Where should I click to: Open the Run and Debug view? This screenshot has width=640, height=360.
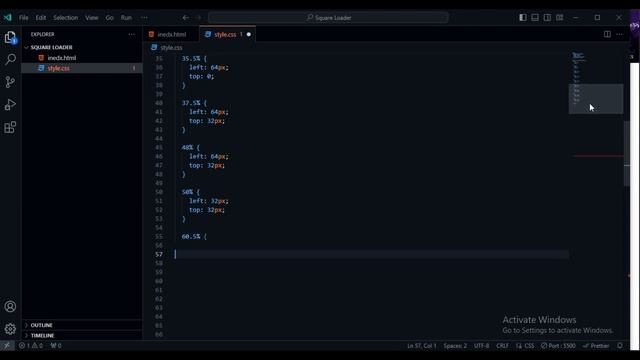point(10,105)
